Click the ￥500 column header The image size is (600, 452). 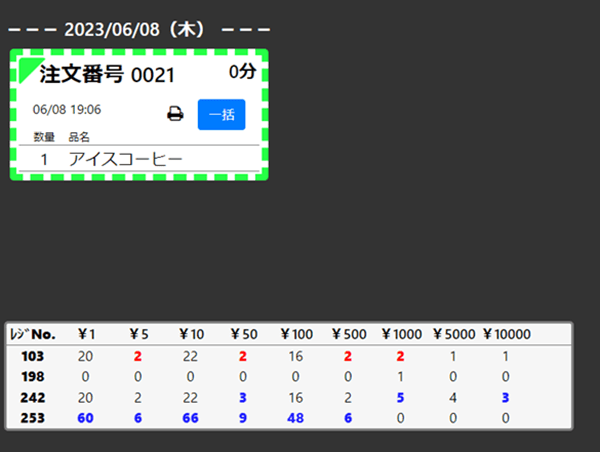[347, 334]
